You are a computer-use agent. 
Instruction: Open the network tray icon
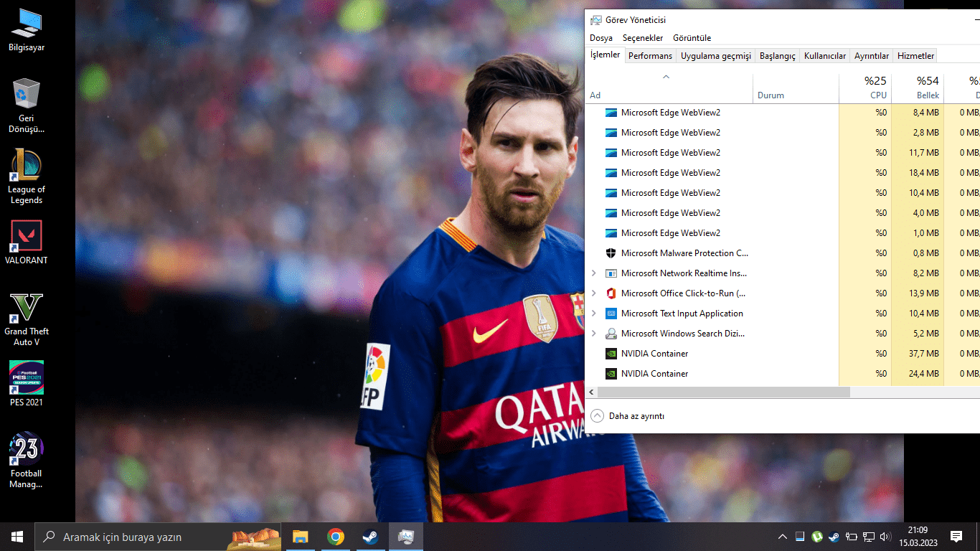pyautogui.click(x=869, y=537)
